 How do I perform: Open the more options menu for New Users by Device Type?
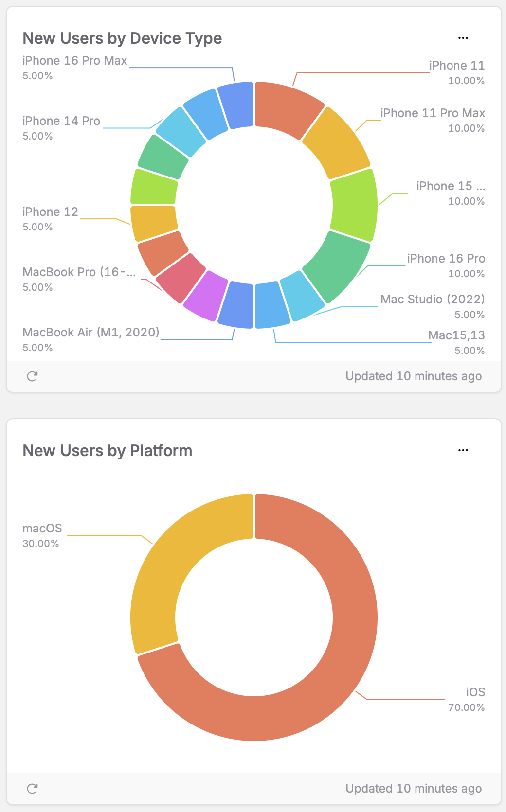coord(463,38)
